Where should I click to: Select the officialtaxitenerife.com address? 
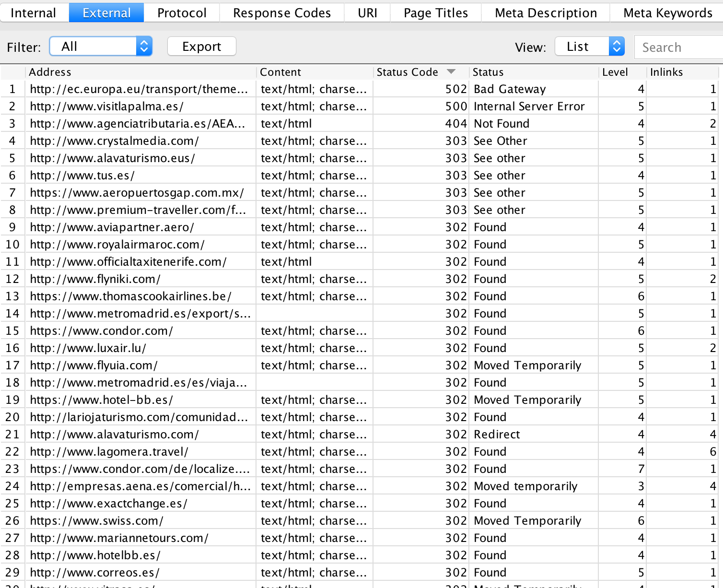coord(128,262)
